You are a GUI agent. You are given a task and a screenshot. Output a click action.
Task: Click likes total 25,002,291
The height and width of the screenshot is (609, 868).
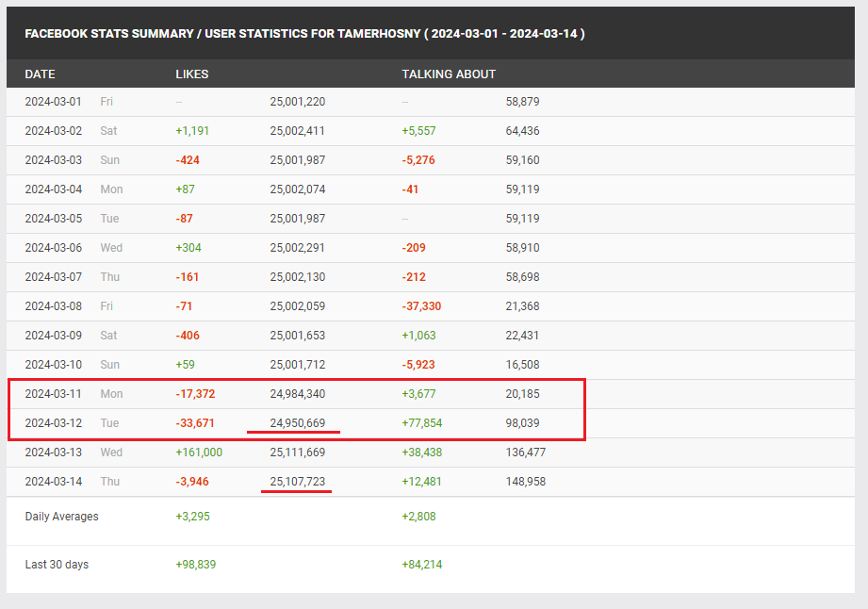pyautogui.click(x=297, y=248)
